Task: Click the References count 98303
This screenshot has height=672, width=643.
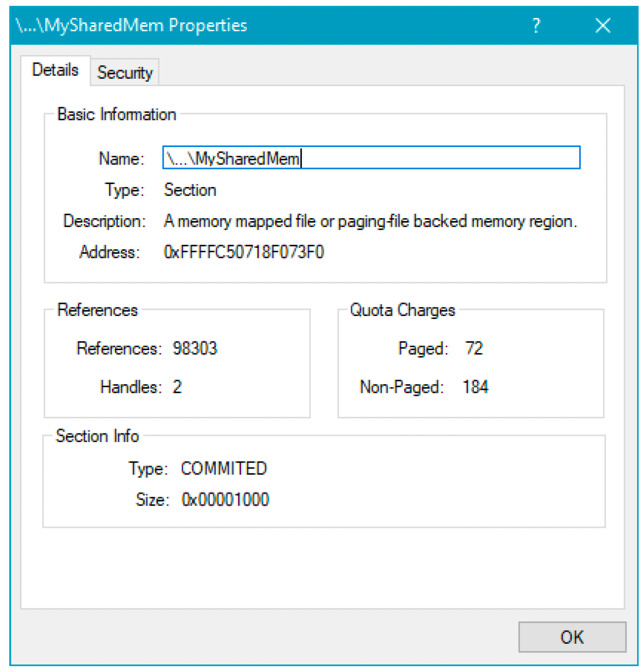Action: tap(195, 348)
